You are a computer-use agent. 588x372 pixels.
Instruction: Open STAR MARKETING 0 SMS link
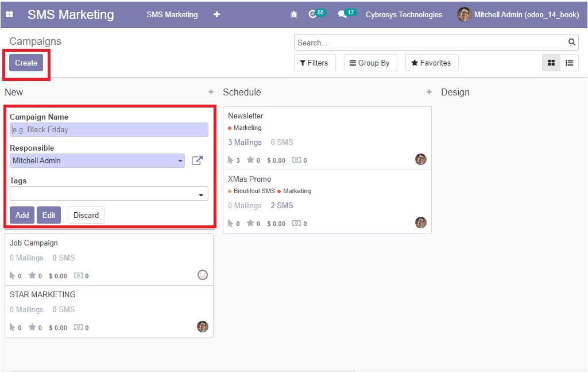point(63,310)
